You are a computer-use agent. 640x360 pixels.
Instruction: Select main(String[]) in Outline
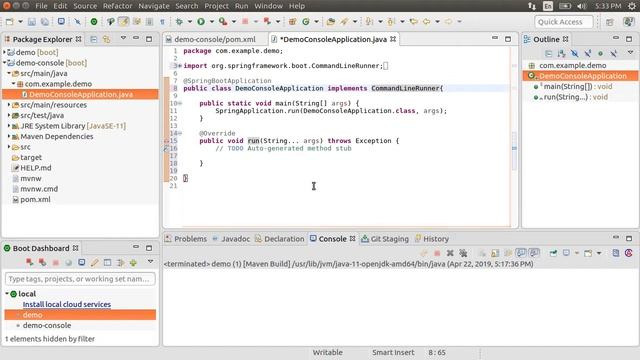[x=578, y=87]
